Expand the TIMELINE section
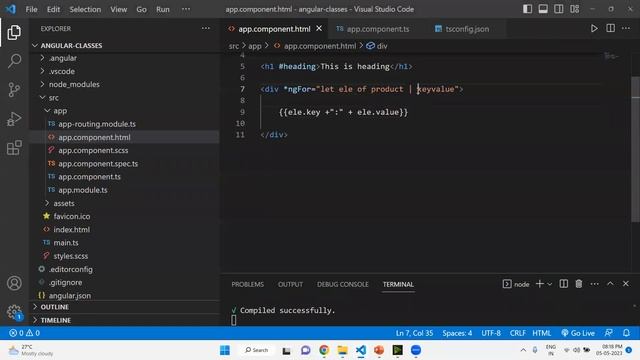This screenshot has width=640, height=360. [x=56, y=320]
